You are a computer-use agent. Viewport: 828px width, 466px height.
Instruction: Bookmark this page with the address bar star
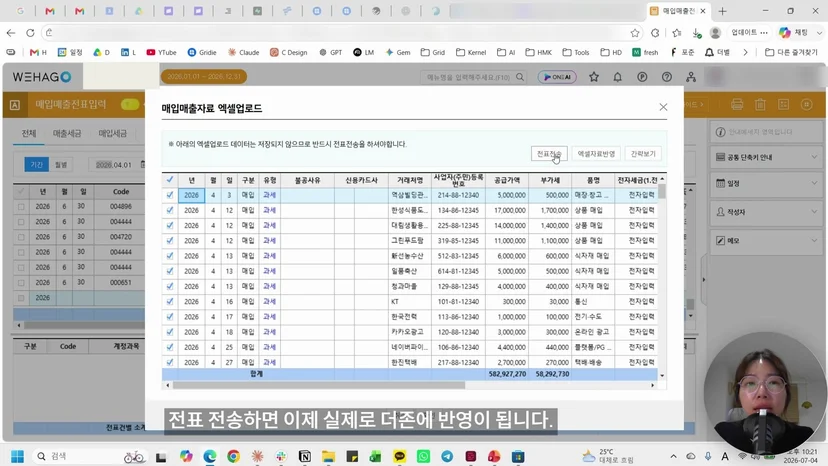point(635,33)
